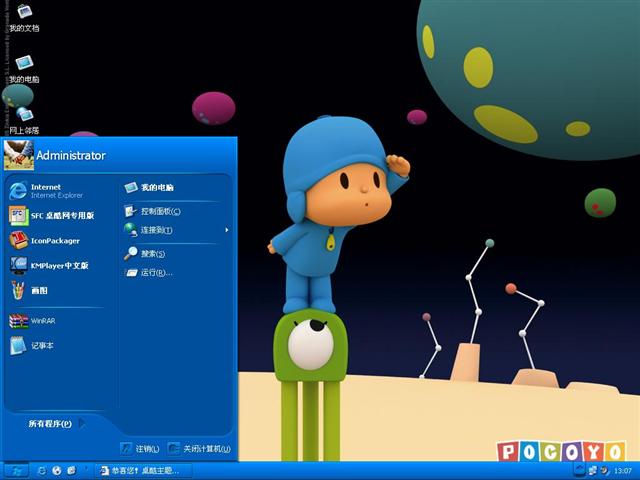The height and width of the screenshot is (480, 640).
Task: Click the KMPlayer monitor icon
Action: coord(18,265)
